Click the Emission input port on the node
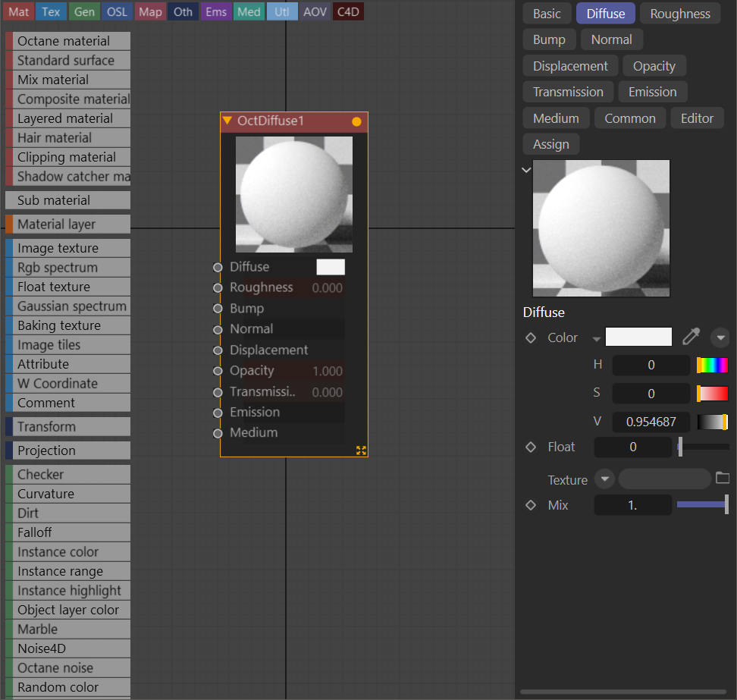Image resolution: width=737 pixels, height=700 pixels. pyautogui.click(x=218, y=413)
